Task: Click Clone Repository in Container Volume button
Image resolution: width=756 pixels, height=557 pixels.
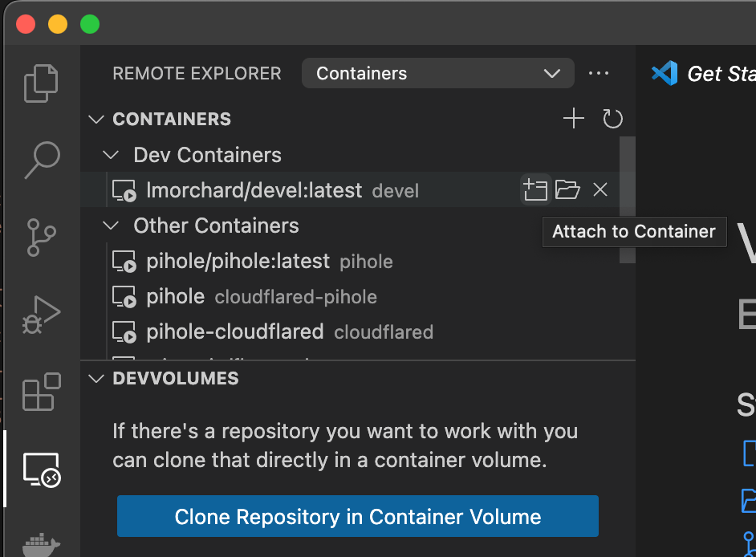Action: click(358, 517)
